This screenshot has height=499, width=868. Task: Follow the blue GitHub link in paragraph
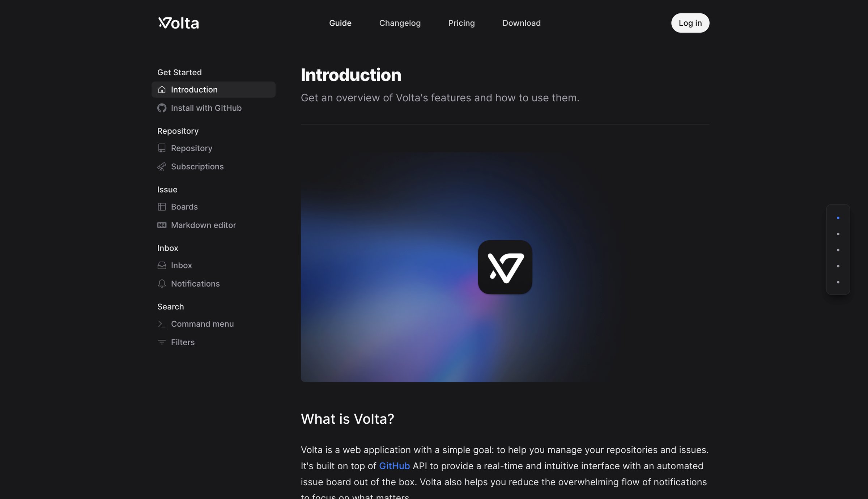394,466
